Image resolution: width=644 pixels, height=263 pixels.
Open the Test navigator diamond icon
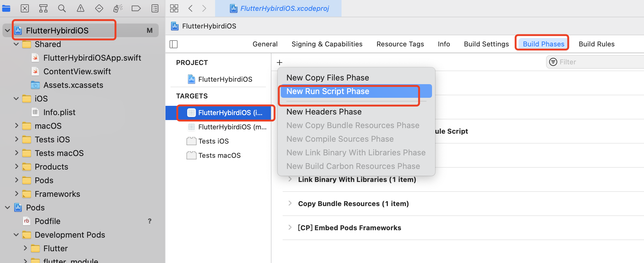click(99, 8)
